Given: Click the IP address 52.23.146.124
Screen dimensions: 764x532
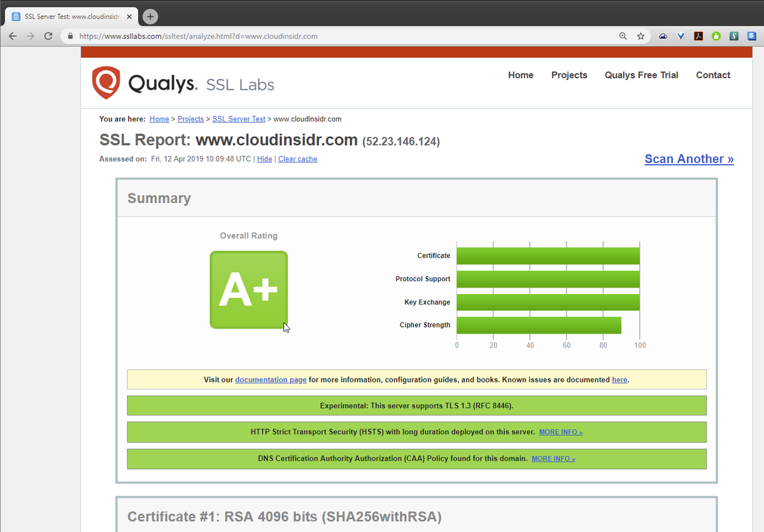Looking at the screenshot, I should click(x=401, y=141).
